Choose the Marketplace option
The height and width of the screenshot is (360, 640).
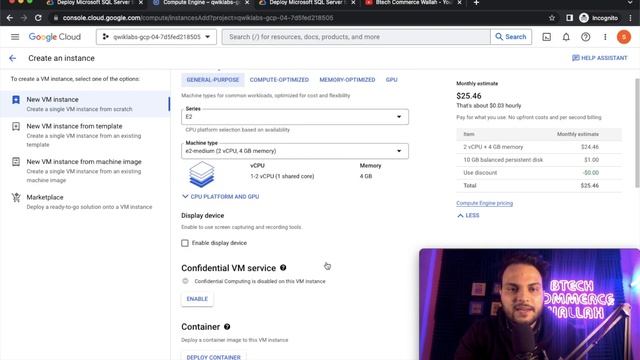[85, 202]
